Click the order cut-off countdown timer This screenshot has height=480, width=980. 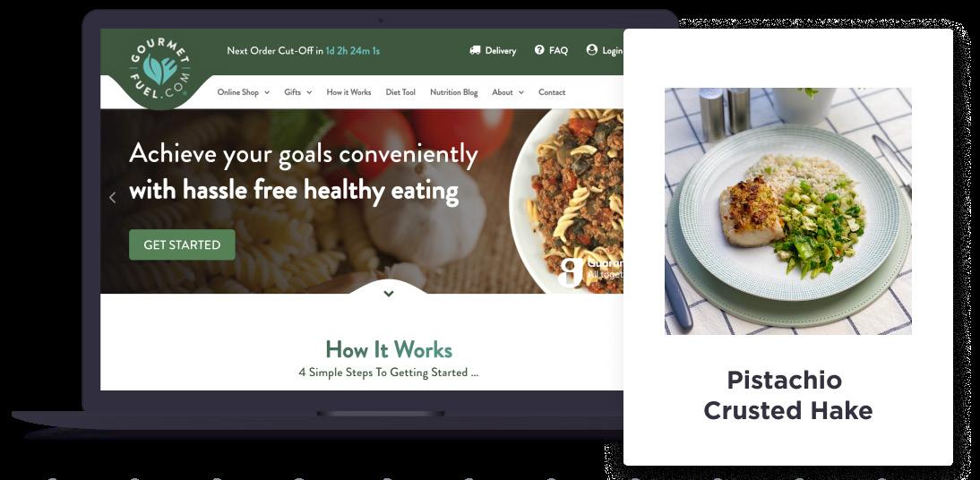click(353, 51)
